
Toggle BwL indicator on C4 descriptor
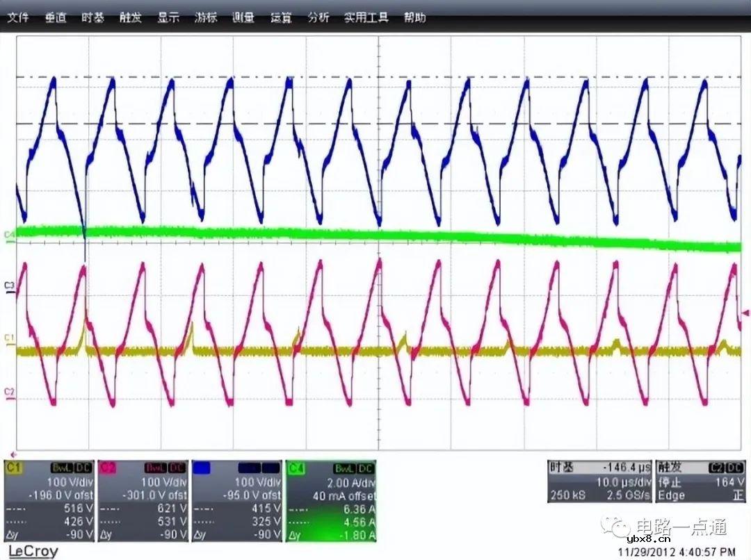[344, 468]
